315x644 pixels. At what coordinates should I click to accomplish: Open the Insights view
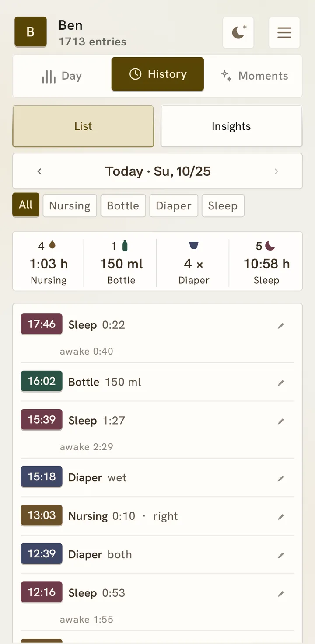tap(231, 126)
